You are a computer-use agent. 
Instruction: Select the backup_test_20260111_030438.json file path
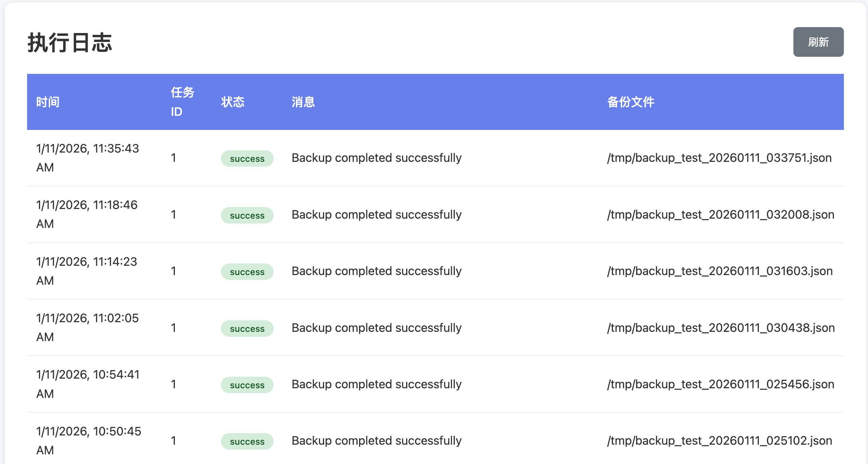(x=721, y=328)
